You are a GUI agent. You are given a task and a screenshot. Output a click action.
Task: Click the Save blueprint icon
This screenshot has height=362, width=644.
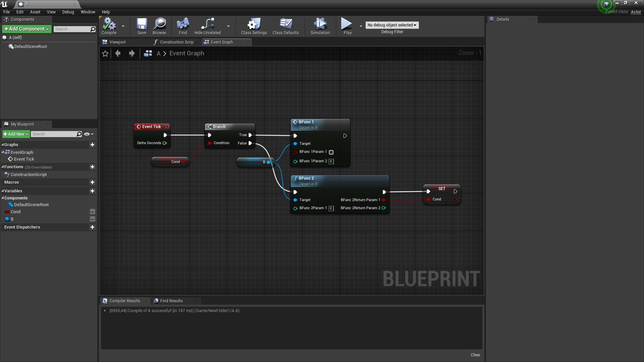point(142,24)
